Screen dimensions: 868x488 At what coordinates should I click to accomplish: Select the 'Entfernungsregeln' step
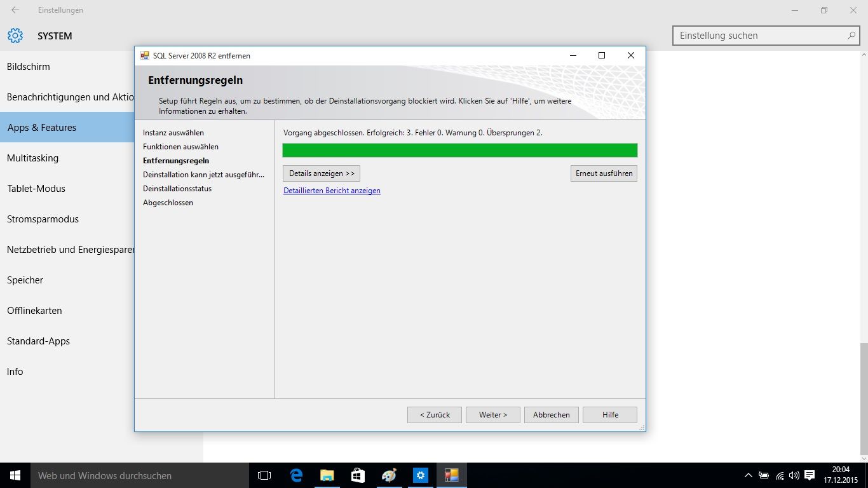point(176,161)
